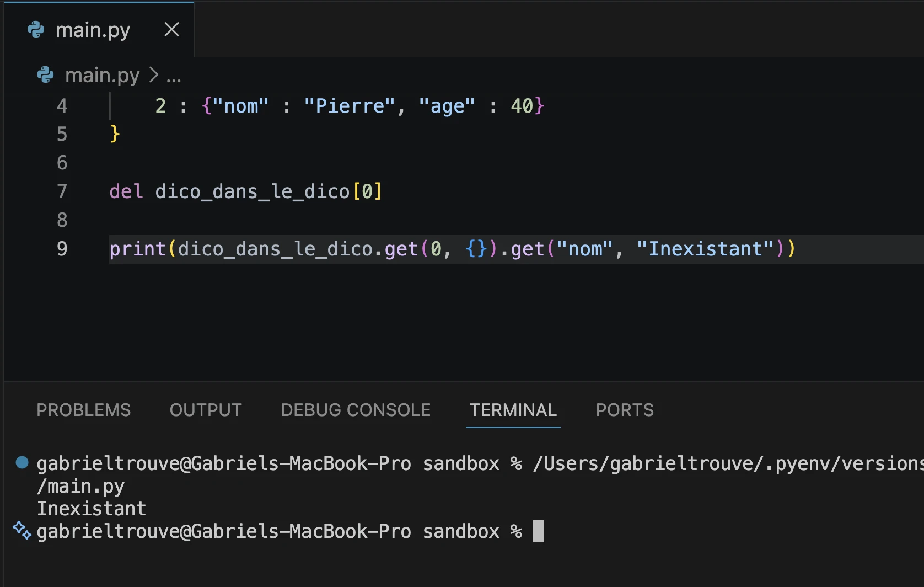924x587 pixels.
Task: Select the TERMINAL panel tab
Action: coord(513,410)
